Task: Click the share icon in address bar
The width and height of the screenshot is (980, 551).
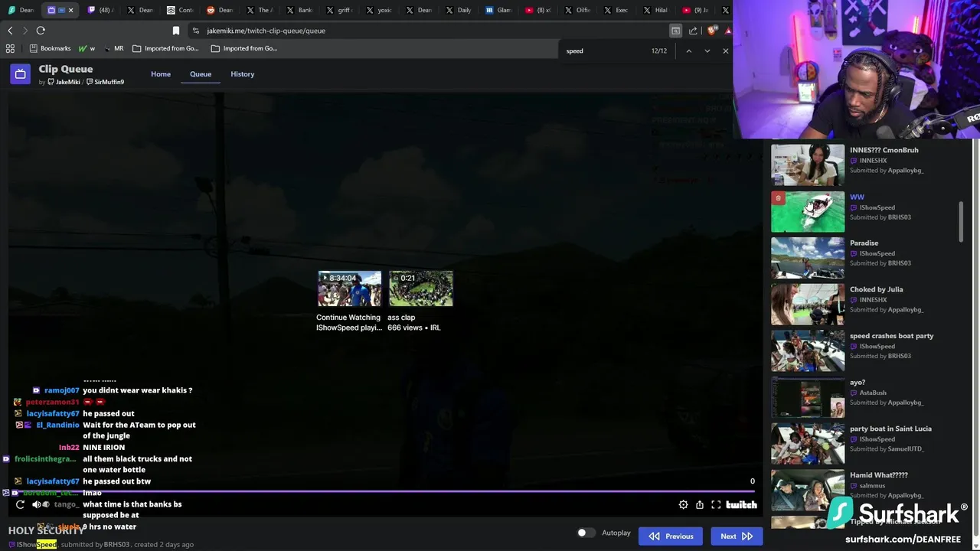Action: [693, 31]
